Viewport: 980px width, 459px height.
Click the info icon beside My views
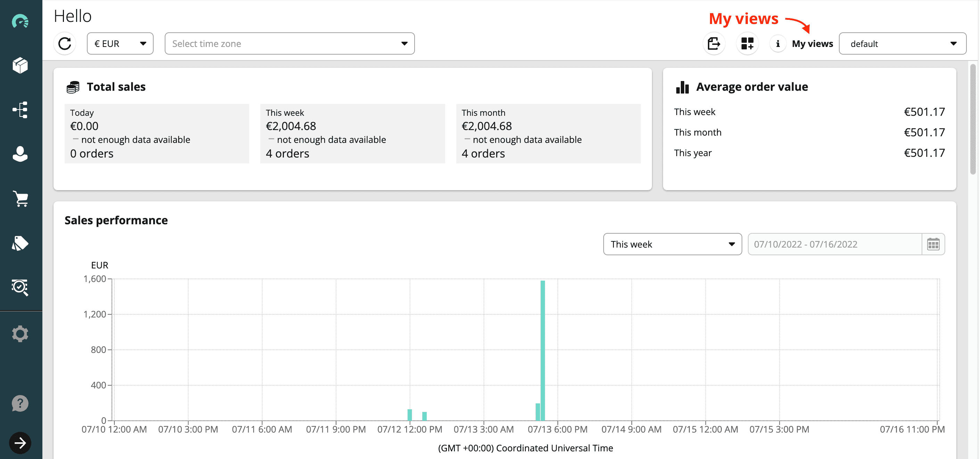click(x=778, y=43)
